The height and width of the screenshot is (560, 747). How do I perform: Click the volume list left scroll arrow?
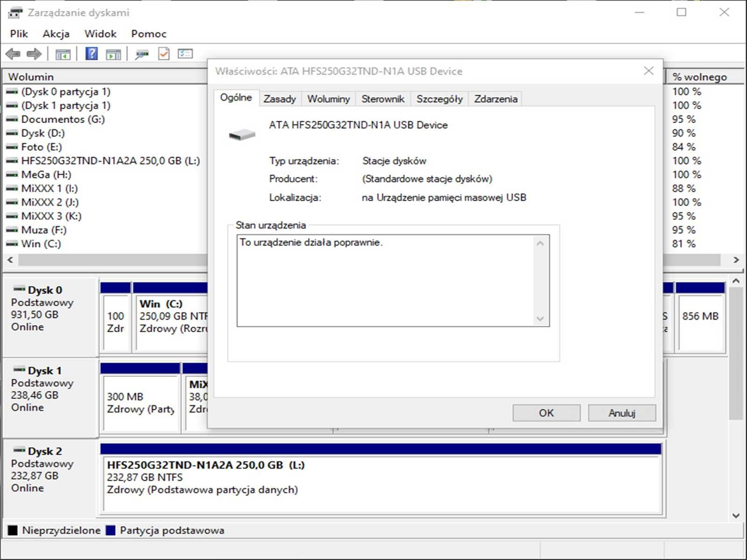coord(10,260)
